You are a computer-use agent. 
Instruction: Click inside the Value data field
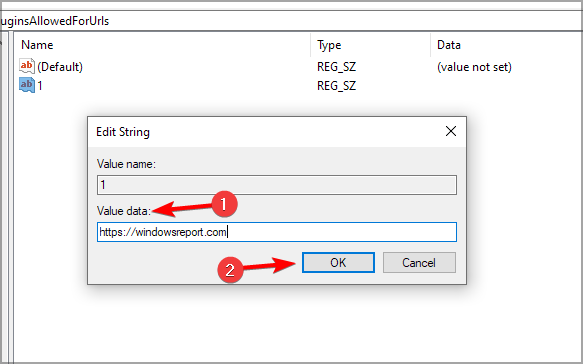(x=277, y=232)
